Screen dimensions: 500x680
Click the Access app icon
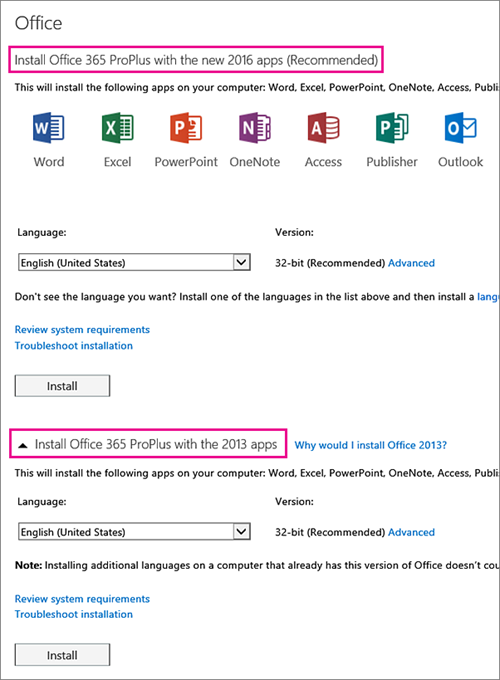[x=324, y=128]
